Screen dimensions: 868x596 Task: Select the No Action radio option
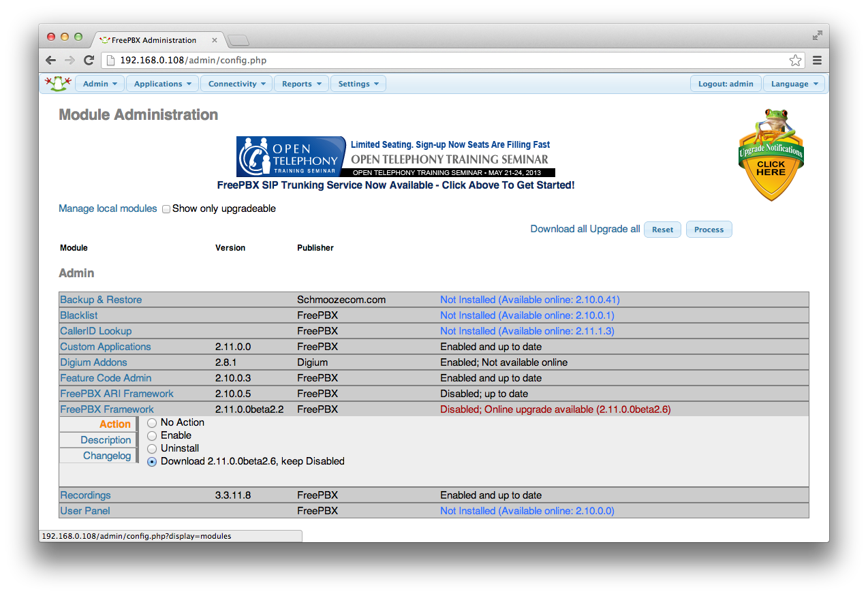(x=152, y=423)
